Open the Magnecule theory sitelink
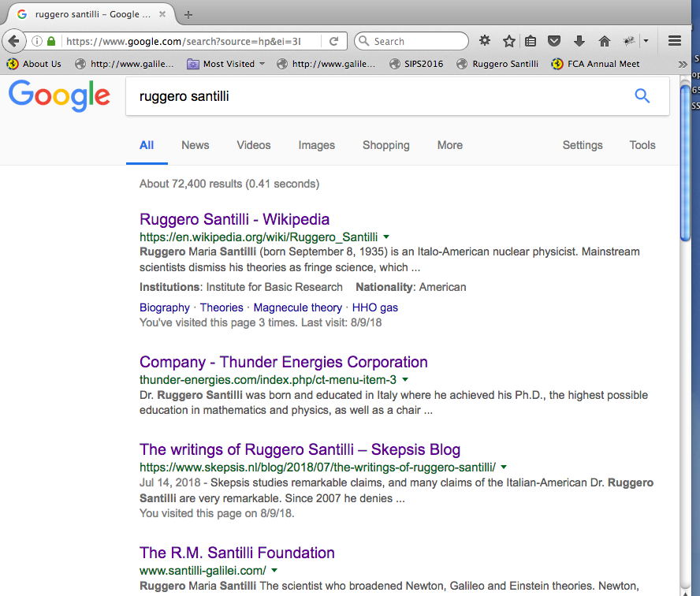700x596 pixels. 298,307
